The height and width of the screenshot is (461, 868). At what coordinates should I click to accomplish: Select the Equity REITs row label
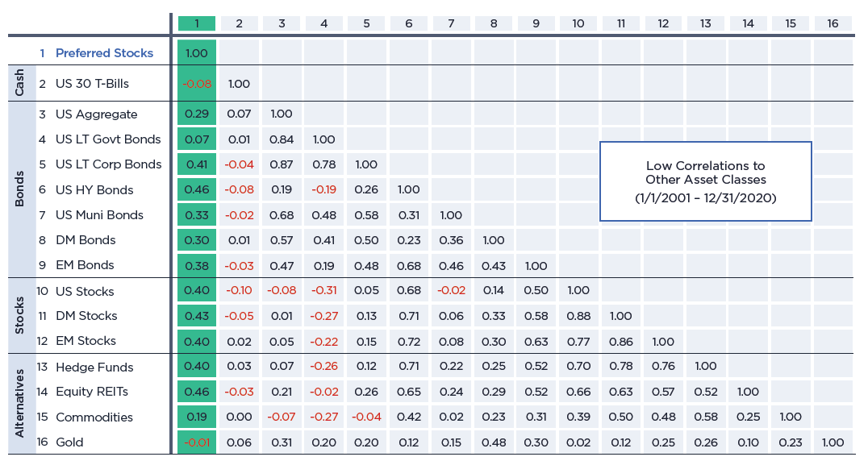click(92, 392)
